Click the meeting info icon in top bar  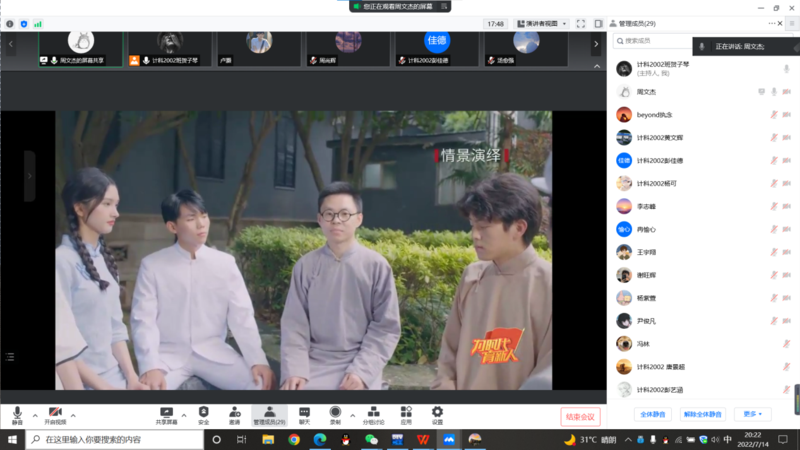tap(10, 24)
